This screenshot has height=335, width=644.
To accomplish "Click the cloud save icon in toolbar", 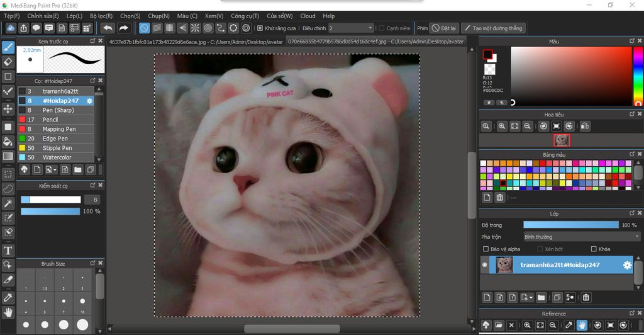I will (x=11, y=28).
